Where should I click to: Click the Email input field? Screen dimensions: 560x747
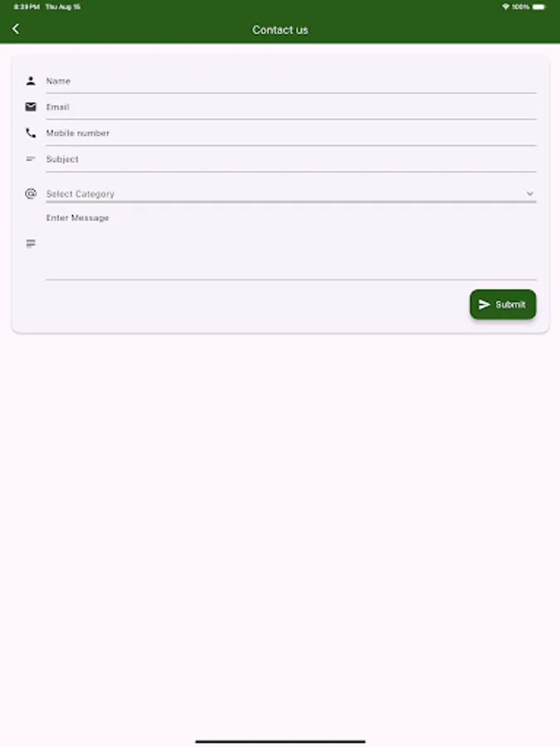pos(290,106)
